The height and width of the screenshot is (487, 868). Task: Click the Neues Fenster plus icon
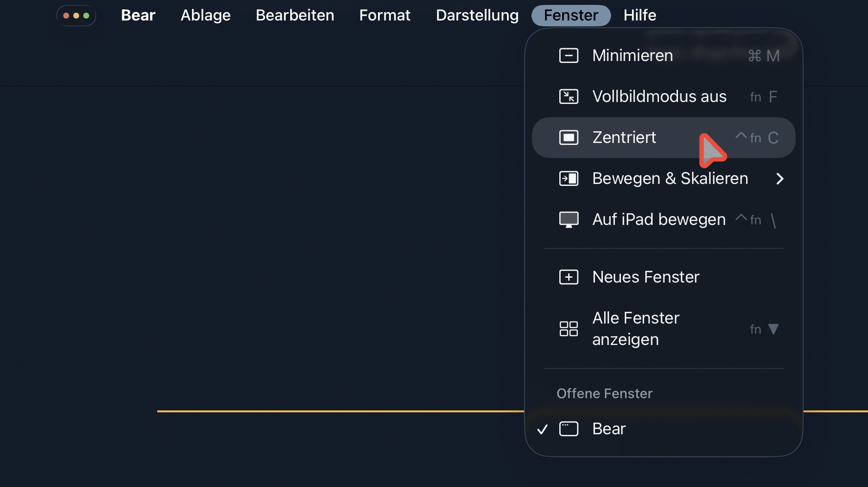[x=569, y=277]
